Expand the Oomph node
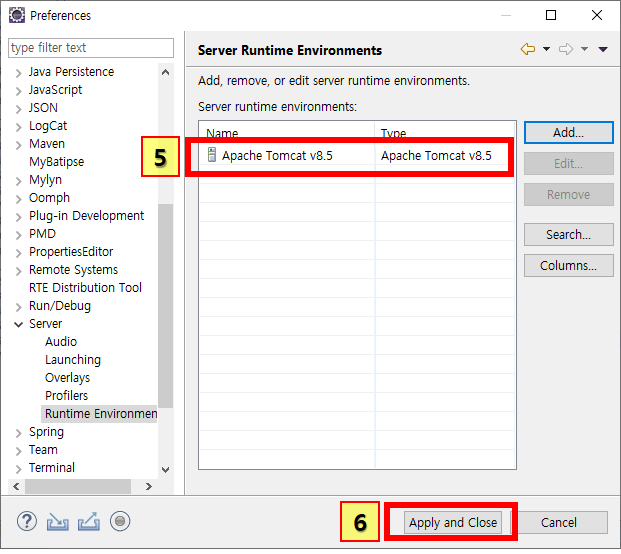This screenshot has height=554, width=621. 18,199
